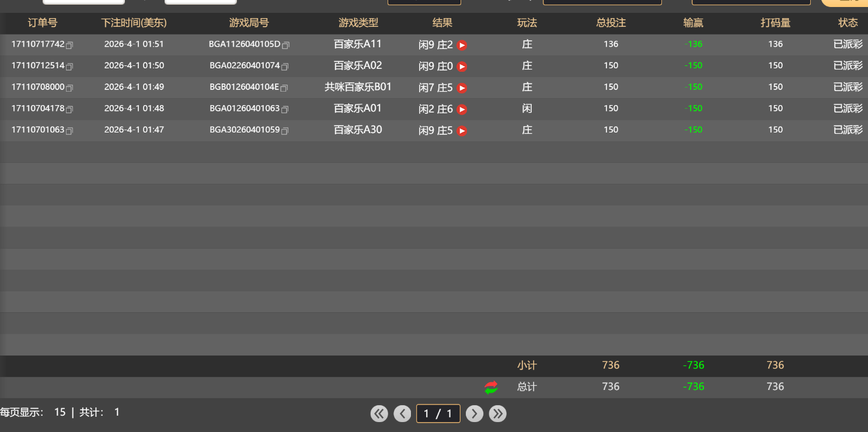
Task: Copy order number 17110701063
Action: point(69,131)
